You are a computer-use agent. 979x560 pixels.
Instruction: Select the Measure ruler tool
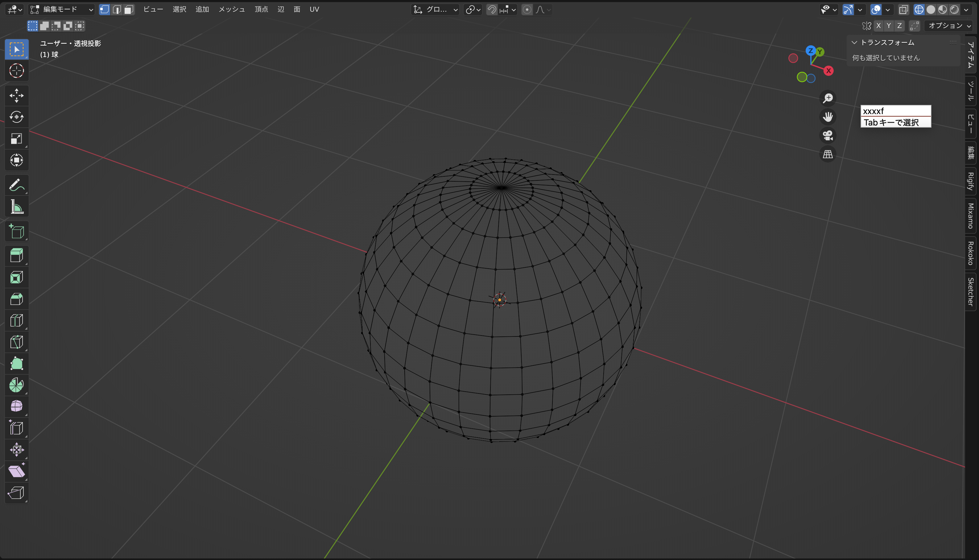click(x=17, y=207)
